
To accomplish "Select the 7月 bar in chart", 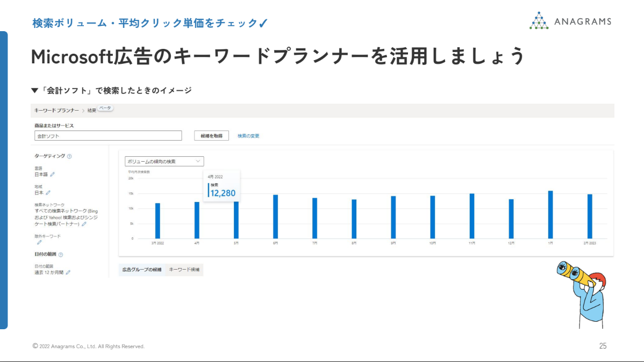I will 314,219.
